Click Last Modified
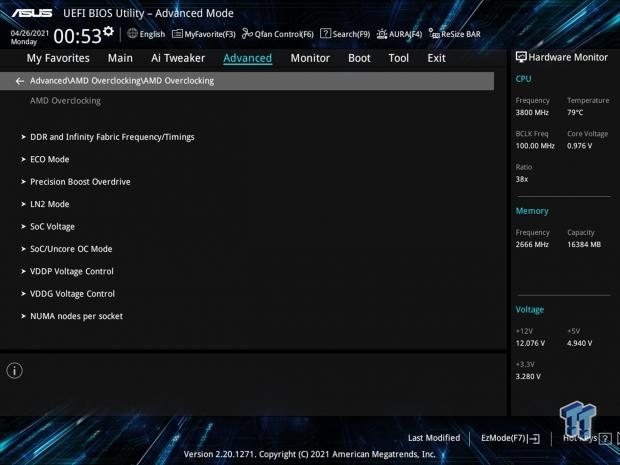 pyautogui.click(x=434, y=438)
